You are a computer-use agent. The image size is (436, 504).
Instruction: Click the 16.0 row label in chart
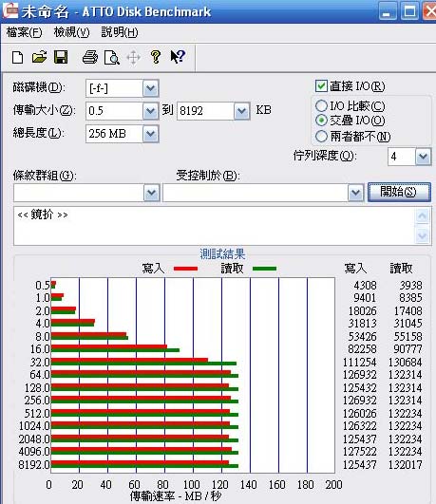(x=40, y=348)
